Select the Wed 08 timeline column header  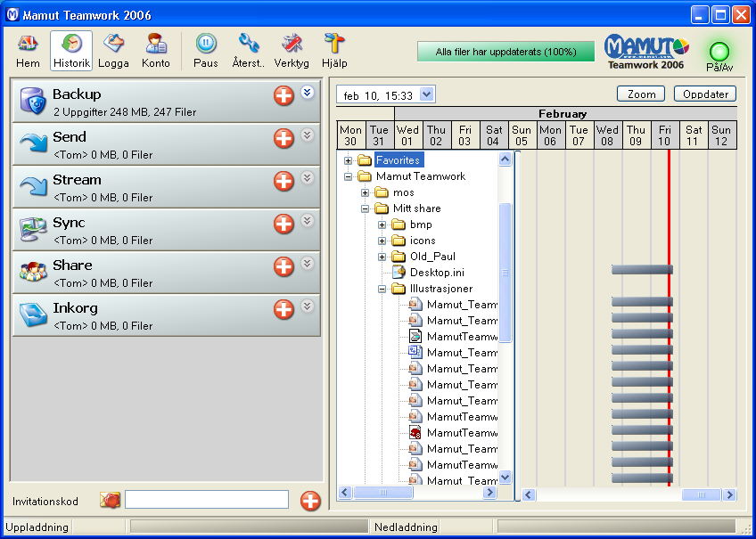[607, 135]
